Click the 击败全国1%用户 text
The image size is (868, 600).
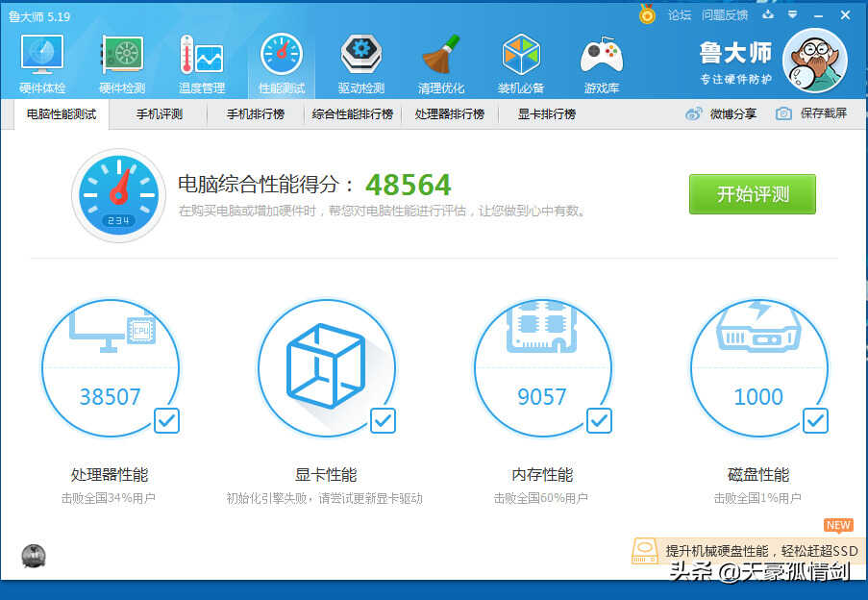click(x=757, y=498)
